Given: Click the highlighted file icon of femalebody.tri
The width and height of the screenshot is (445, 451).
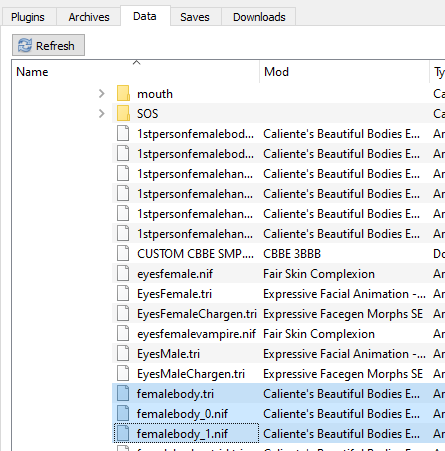Looking at the screenshot, I should coord(123,393).
